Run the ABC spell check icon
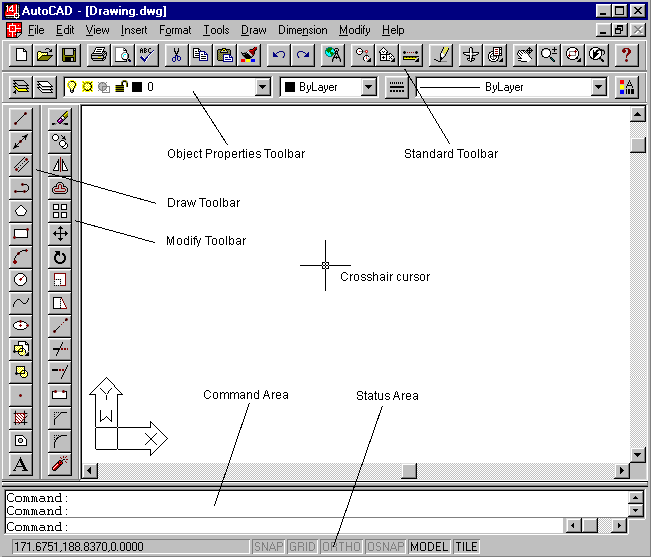The image size is (651, 557). coord(147,55)
